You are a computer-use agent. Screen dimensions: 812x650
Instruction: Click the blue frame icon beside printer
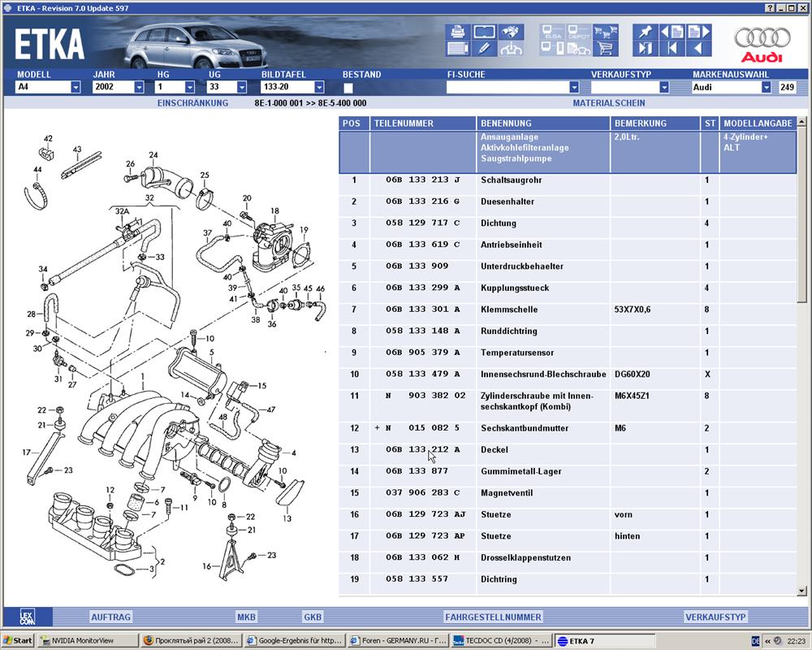click(x=484, y=32)
